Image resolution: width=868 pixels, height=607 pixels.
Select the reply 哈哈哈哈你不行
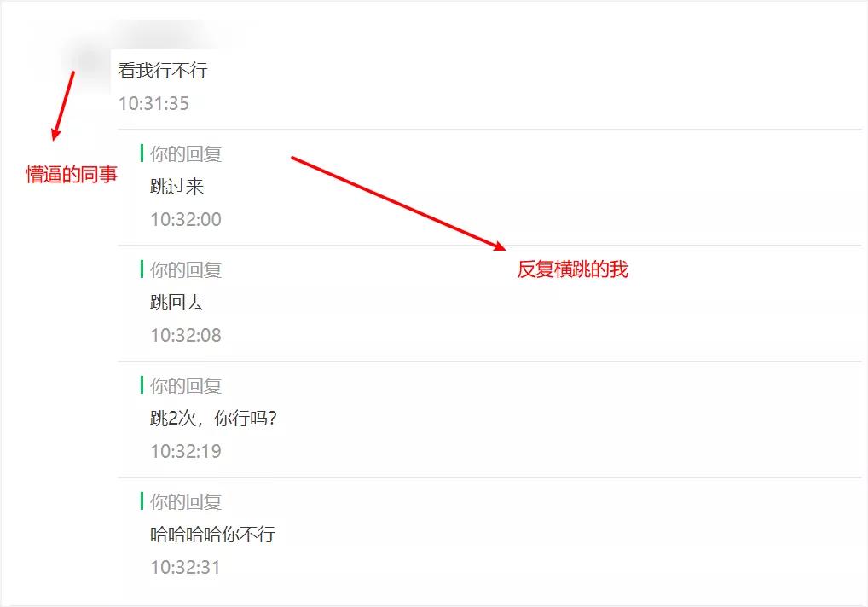[x=213, y=535]
